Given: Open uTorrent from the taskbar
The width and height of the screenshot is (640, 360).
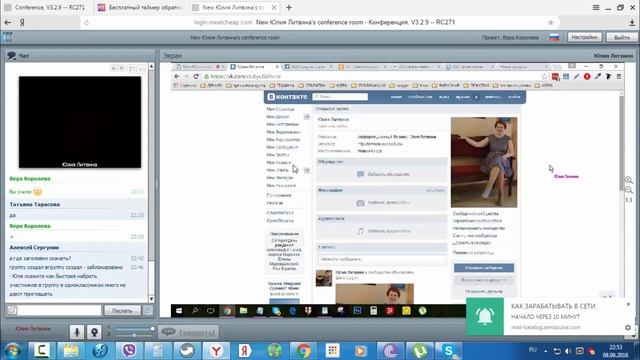Looking at the screenshot, I should [420, 351].
